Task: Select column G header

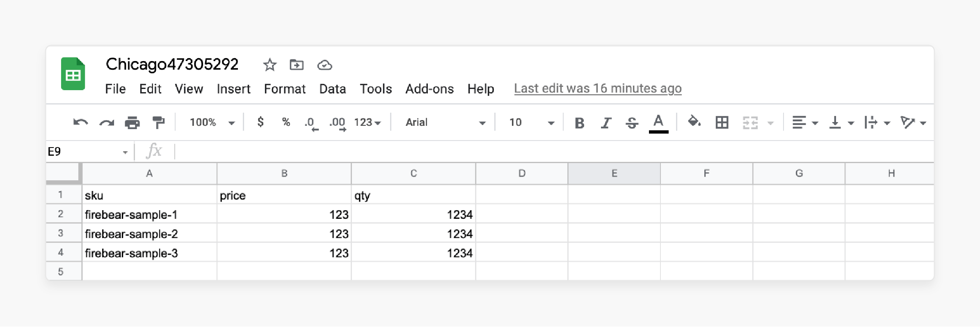Action: click(x=799, y=173)
